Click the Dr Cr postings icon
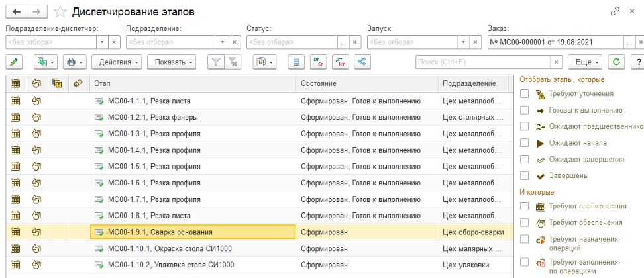 318,62
